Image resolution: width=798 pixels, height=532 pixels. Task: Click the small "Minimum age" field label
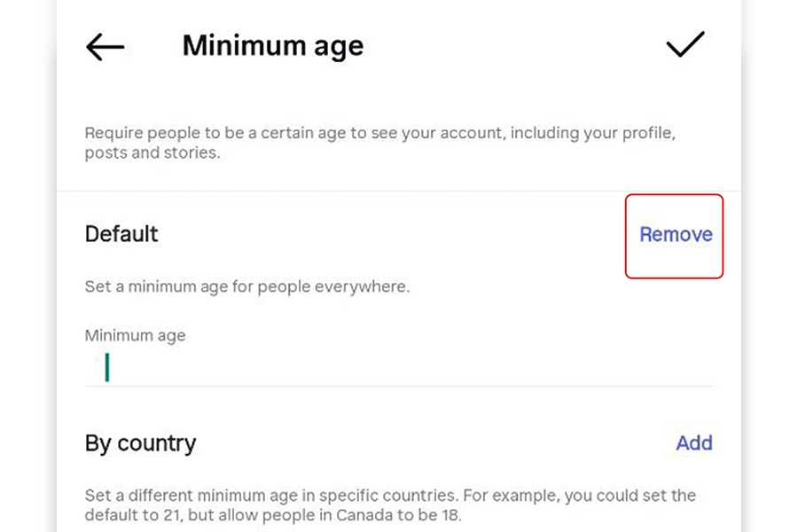pyautogui.click(x=135, y=336)
